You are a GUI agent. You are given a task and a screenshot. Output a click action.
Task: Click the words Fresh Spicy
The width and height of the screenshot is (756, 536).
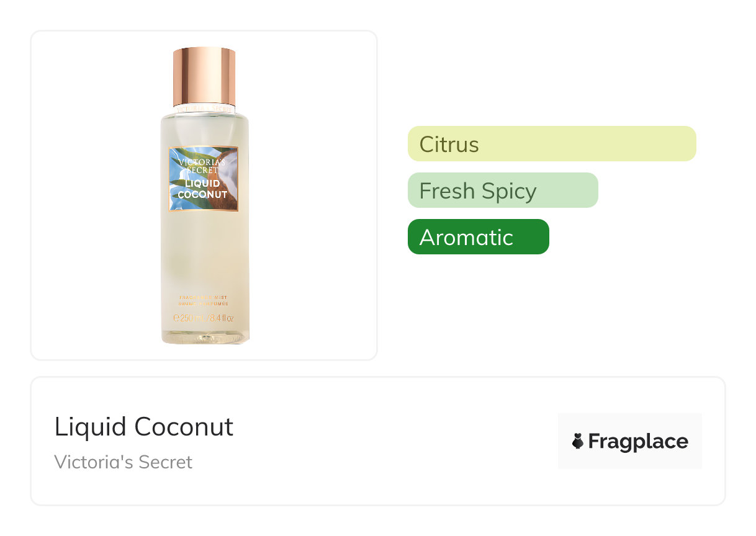(x=477, y=190)
